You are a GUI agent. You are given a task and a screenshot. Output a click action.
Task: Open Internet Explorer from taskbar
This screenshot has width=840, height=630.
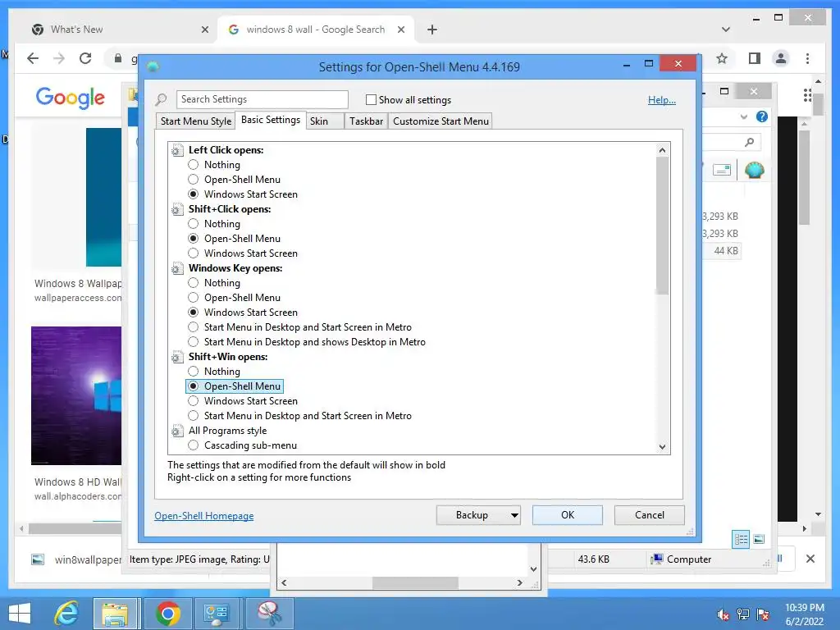pyautogui.click(x=66, y=614)
